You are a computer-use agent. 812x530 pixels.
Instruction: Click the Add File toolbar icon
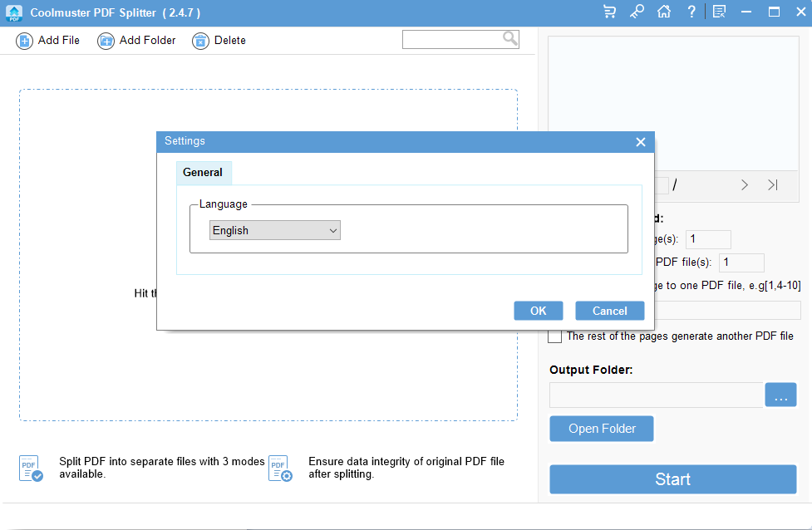click(x=25, y=41)
